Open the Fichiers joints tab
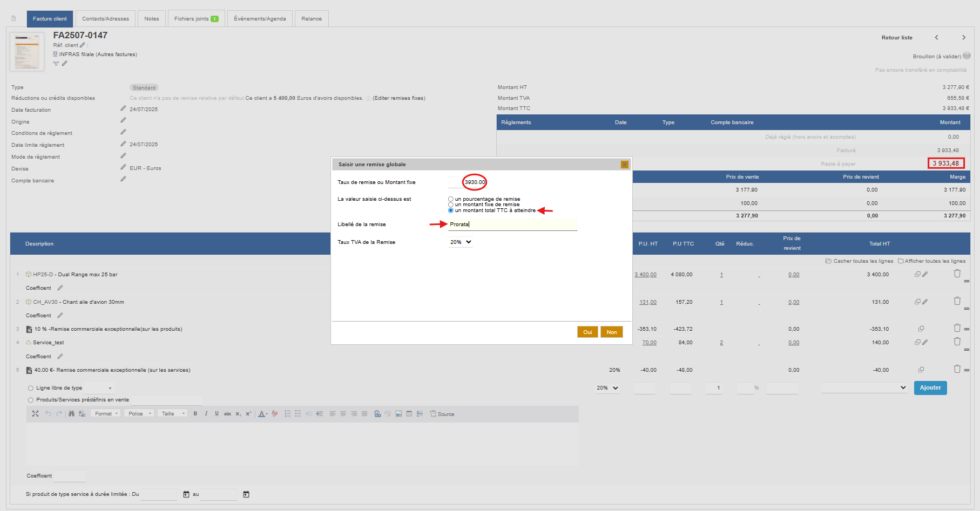 click(x=196, y=19)
